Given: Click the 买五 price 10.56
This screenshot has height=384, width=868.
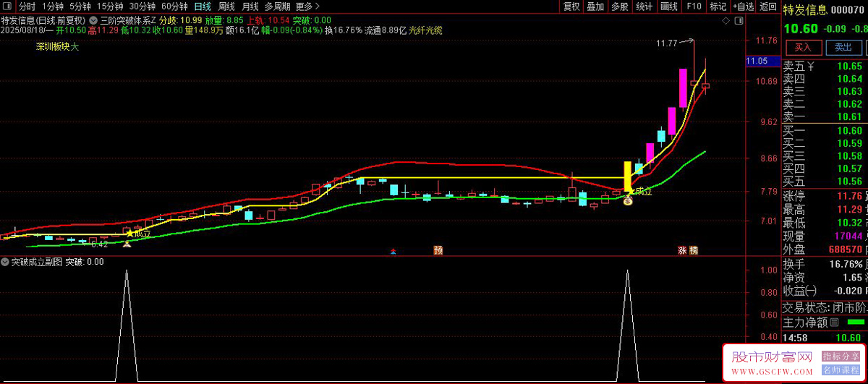Looking at the screenshot, I should click(x=850, y=181).
